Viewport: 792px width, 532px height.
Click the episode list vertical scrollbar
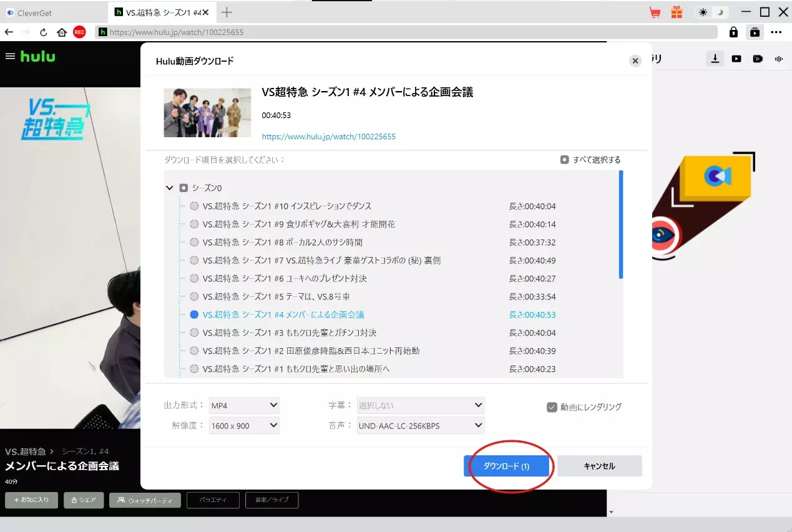(620, 225)
